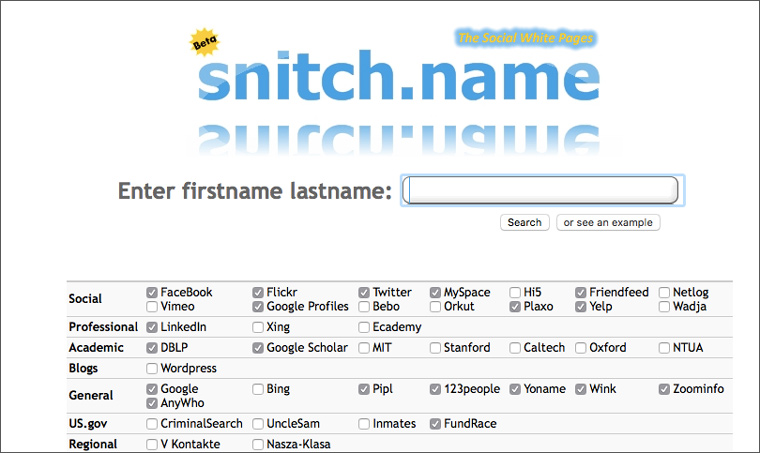This screenshot has width=760, height=453.
Task: Tick the Hi5 checkbox
Action: (515, 293)
